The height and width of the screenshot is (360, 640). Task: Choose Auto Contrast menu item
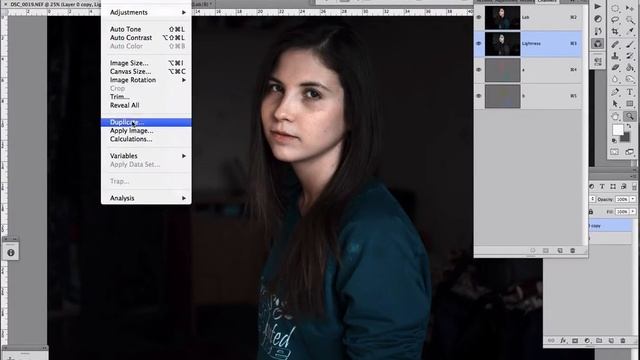coord(146,38)
